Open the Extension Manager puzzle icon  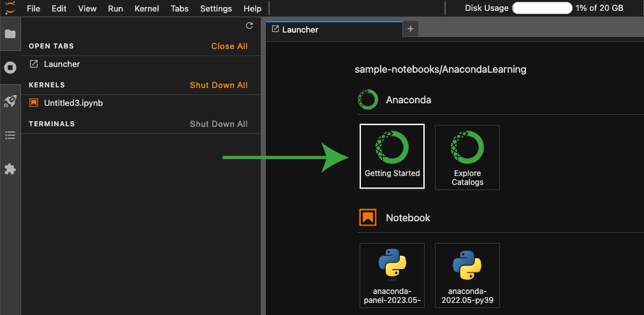point(10,169)
